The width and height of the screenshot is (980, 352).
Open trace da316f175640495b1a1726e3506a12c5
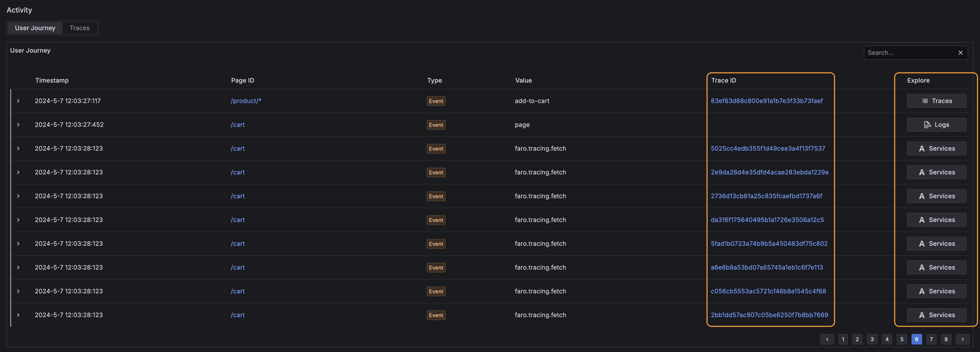pos(767,220)
